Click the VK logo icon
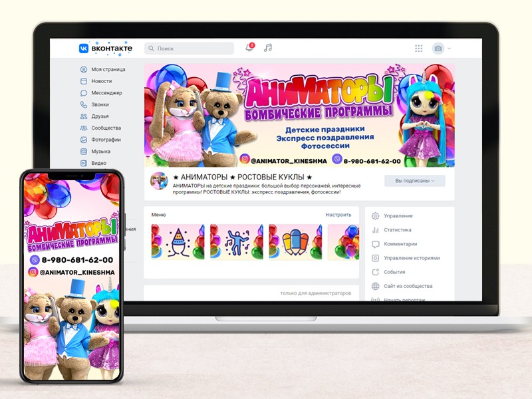This screenshot has height=399, width=532. (84, 48)
